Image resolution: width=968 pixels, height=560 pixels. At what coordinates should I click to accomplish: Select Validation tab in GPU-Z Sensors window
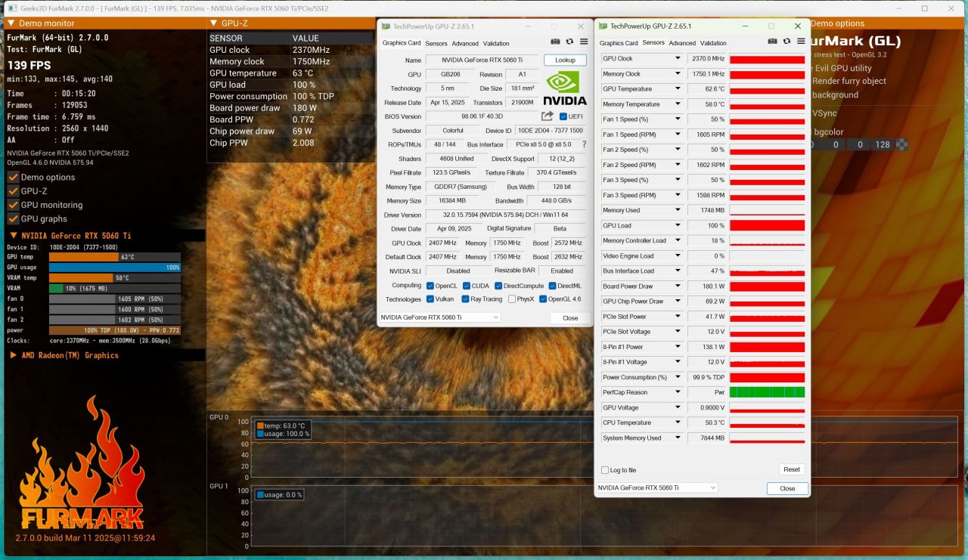[x=713, y=44]
